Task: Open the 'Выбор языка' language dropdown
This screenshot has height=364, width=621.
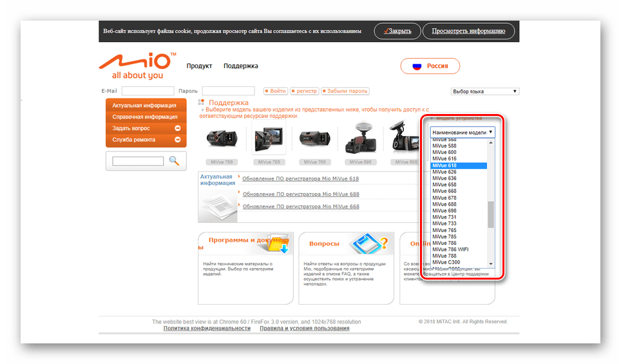Action: (484, 91)
